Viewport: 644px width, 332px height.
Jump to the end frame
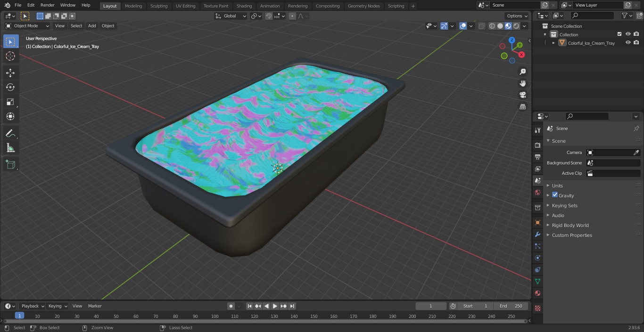pyautogui.click(x=292, y=306)
